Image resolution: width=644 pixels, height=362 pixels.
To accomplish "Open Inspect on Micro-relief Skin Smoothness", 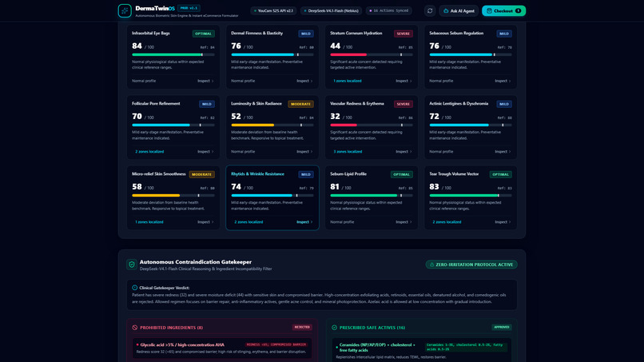I will (x=205, y=222).
